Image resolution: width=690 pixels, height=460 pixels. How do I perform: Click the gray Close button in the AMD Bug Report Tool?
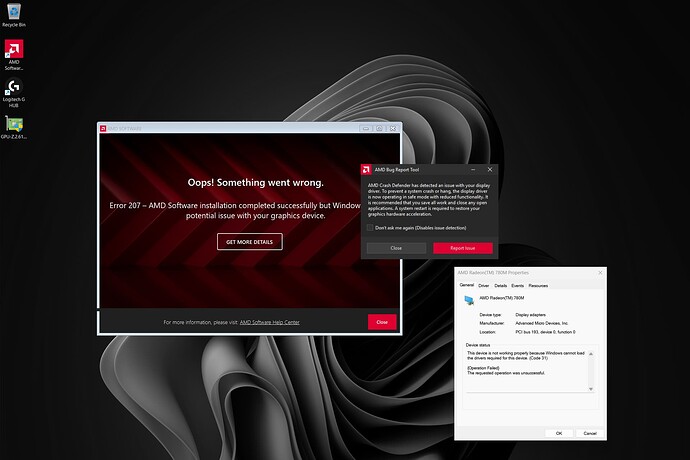(396, 248)
